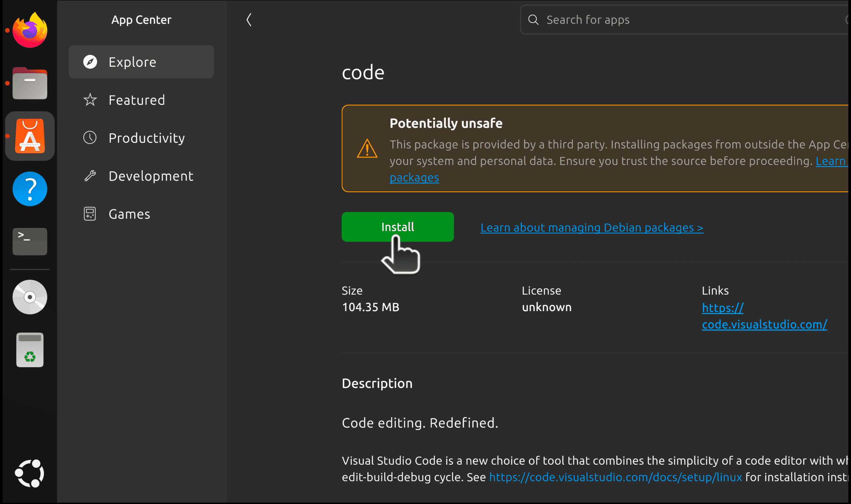Show applications via Ubuntu logo
The image size is (851, 504).
click(x=30, y=473)
